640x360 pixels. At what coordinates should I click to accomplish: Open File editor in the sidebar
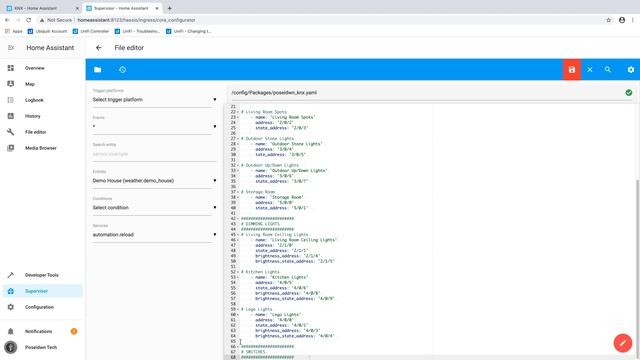point(42,132)
